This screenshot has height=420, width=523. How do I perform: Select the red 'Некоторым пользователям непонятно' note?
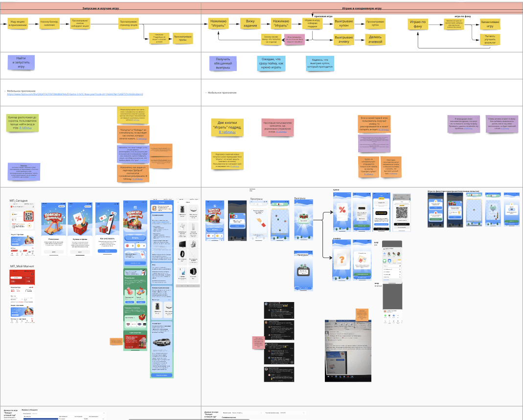point(277,128)
